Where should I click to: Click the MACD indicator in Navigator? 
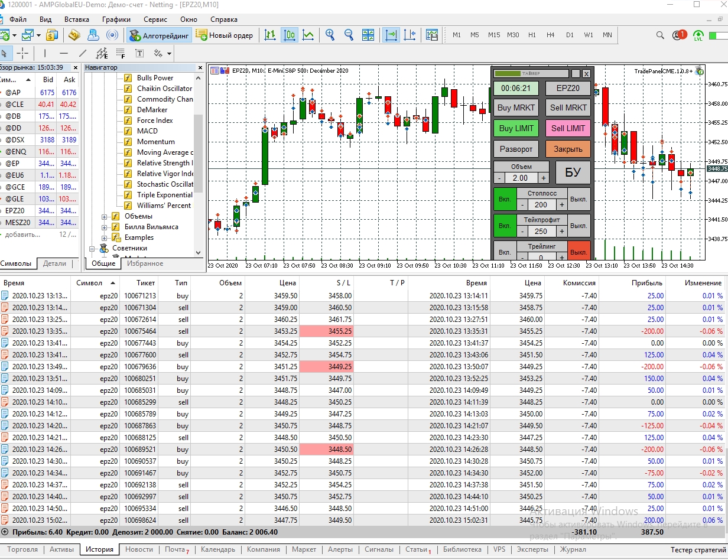tap(147, 131)
